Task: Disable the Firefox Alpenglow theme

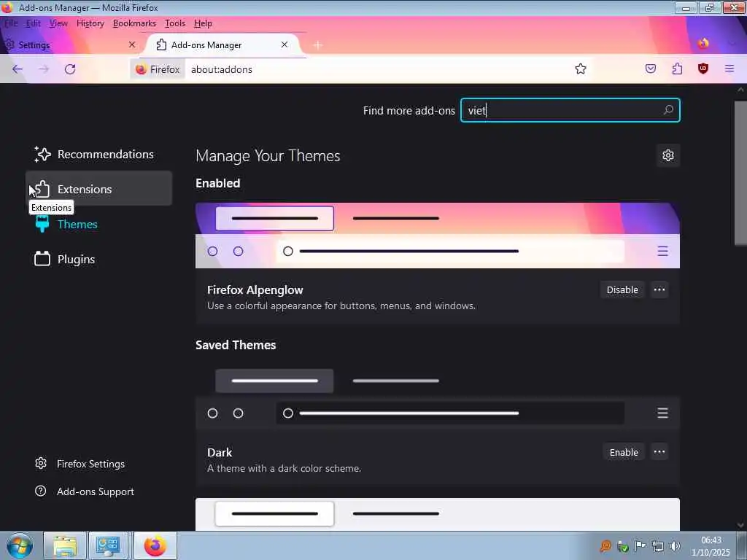Action: pos(622,289)
